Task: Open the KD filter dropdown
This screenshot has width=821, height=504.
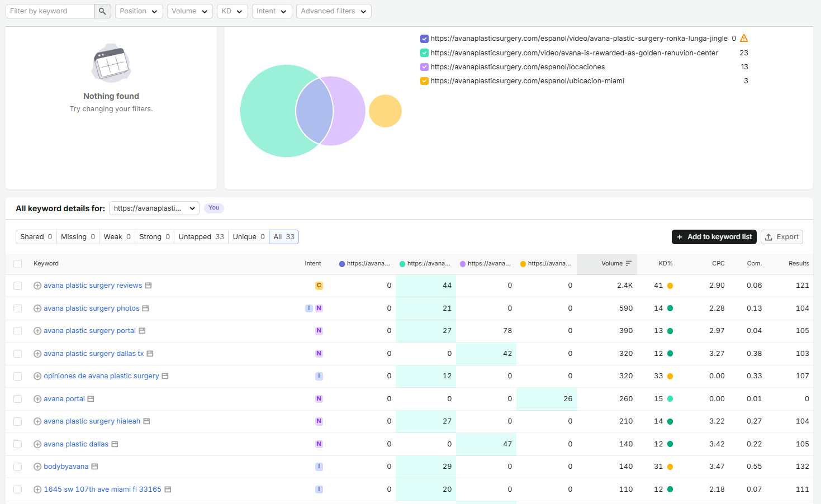Action: pyautogui.click(x=232, y=11)
